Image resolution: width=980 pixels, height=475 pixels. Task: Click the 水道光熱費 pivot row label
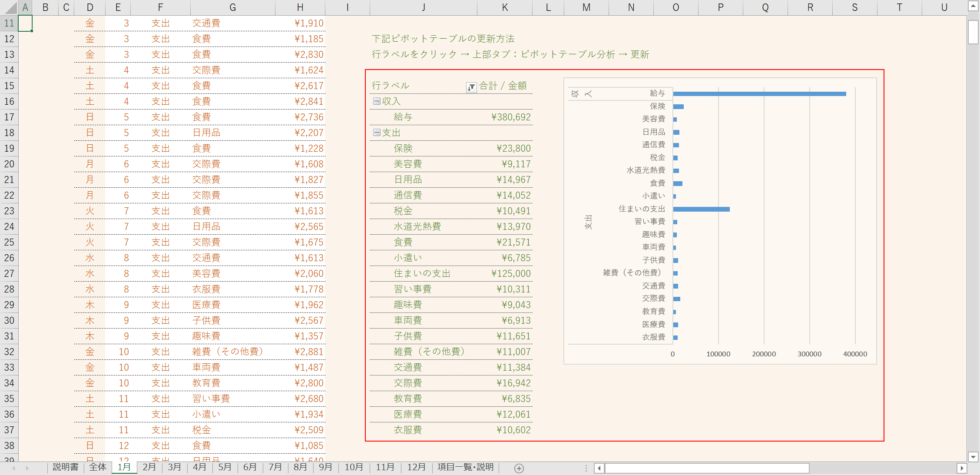(417, 227)
